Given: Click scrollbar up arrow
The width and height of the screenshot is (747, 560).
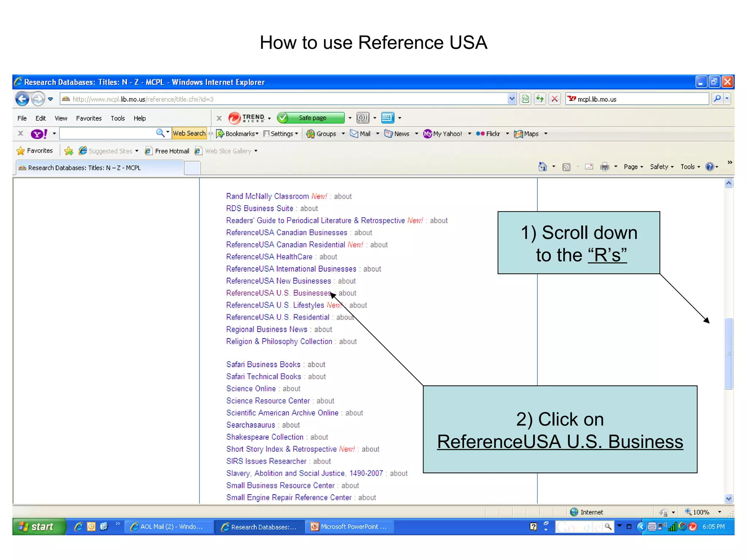Looking at the screenshot, I should coord(728,183).
